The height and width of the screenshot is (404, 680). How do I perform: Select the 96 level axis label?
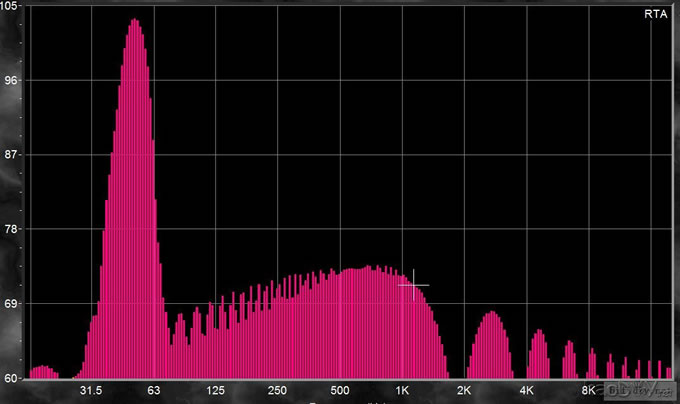pos(14,81)
